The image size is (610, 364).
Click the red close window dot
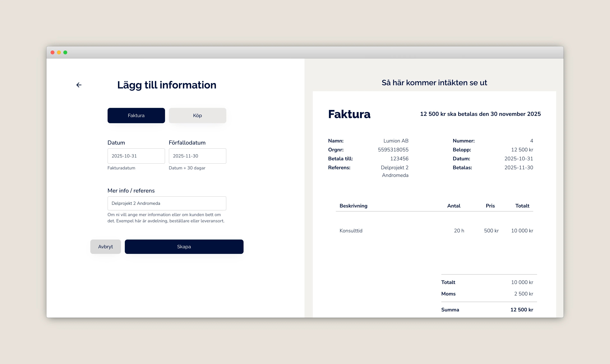[x=53, y=52]
